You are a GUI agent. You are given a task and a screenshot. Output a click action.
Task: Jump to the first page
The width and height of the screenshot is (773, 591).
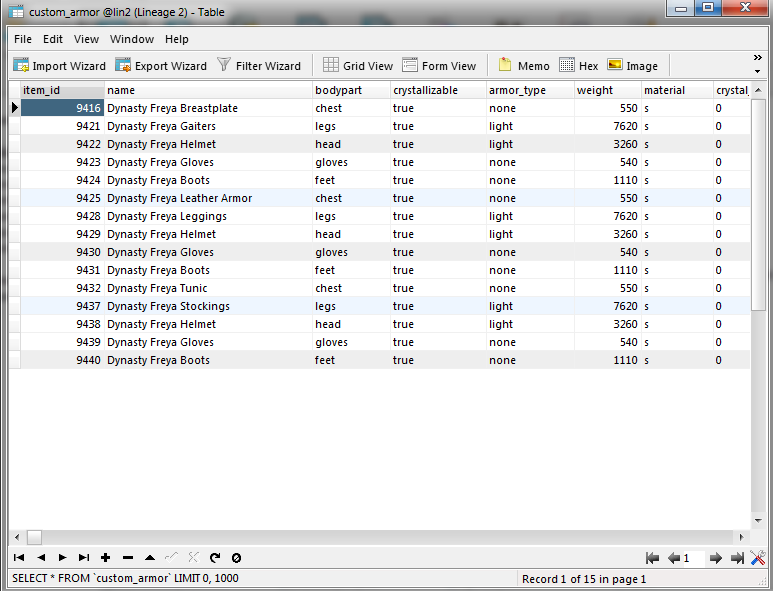point(652,558)
